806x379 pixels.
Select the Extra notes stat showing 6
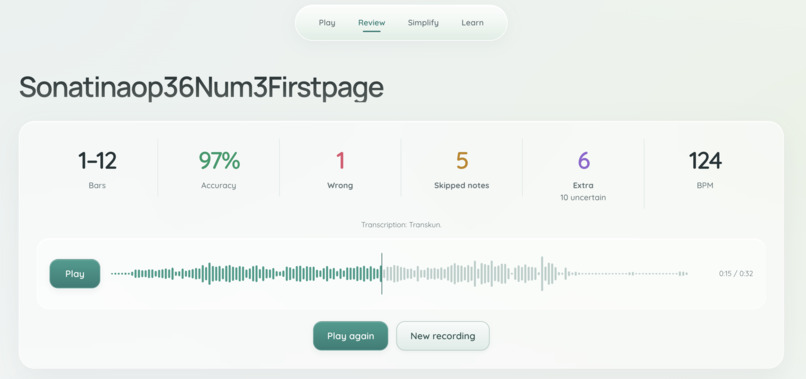(583, 170)
